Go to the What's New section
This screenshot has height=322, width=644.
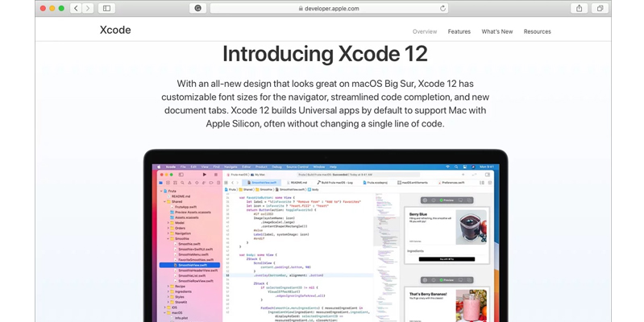click(497, 31)
